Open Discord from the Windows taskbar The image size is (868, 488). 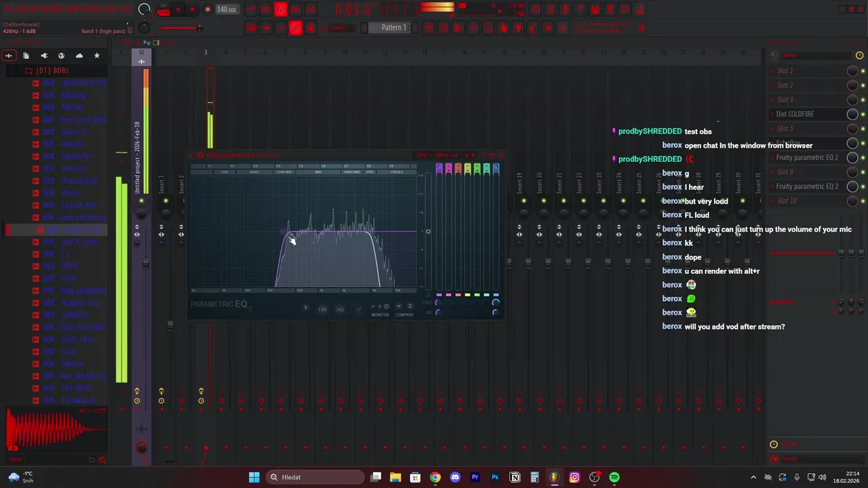(455, 477)
